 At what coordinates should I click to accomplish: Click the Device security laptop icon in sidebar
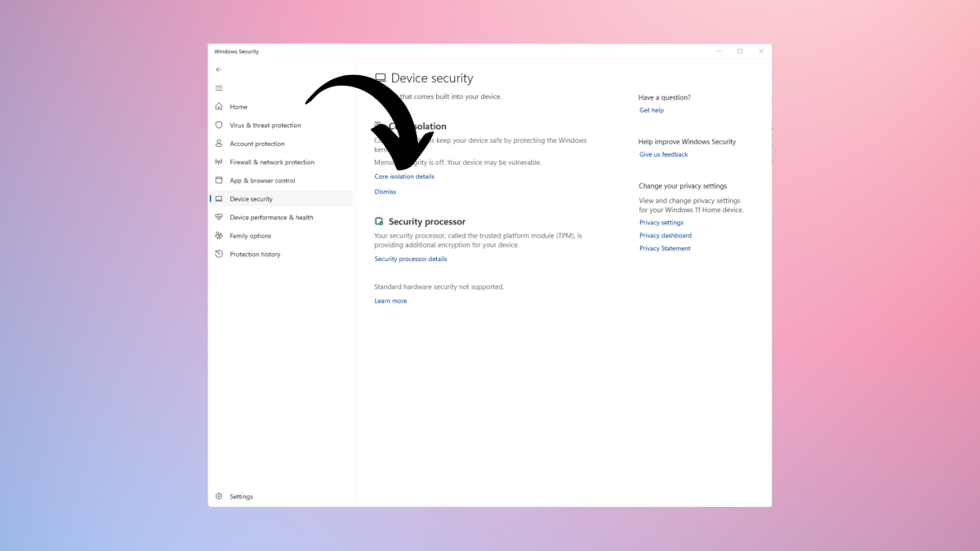click(x=219, y=199)
